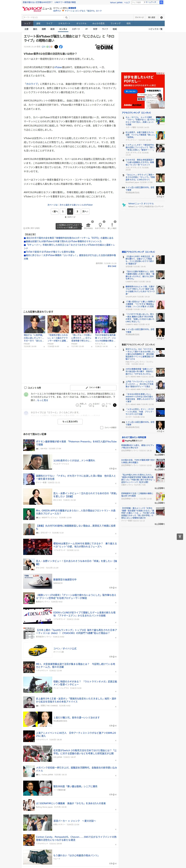Click the back-to-top arrow button

180,536
